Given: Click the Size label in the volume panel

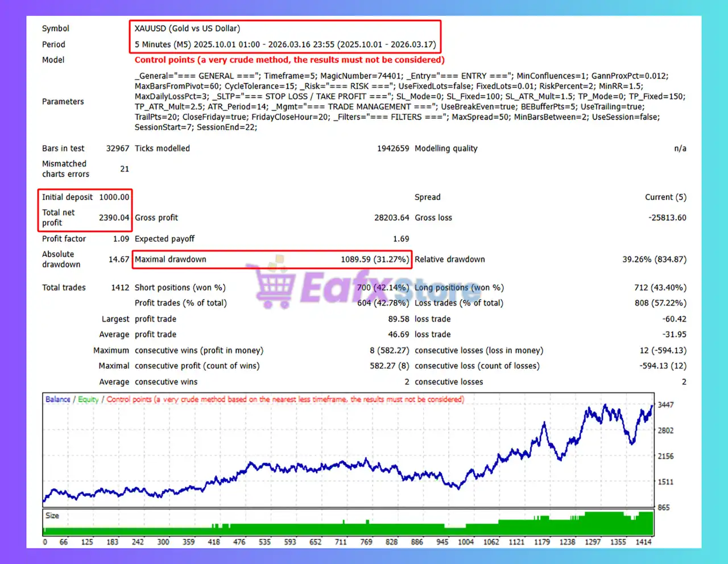Looking at the screenshot, I should click(x=52, y=516).
